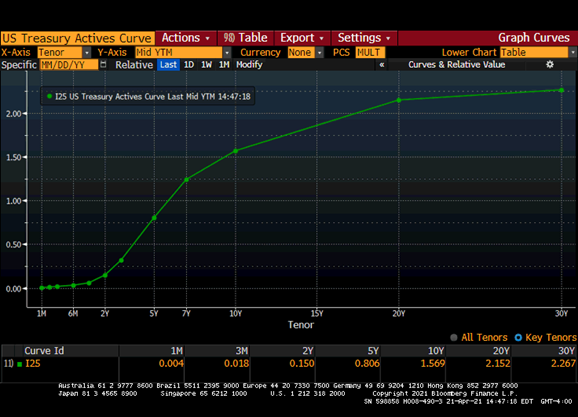Click the I25 curve id cell

(x=32, y=364)
